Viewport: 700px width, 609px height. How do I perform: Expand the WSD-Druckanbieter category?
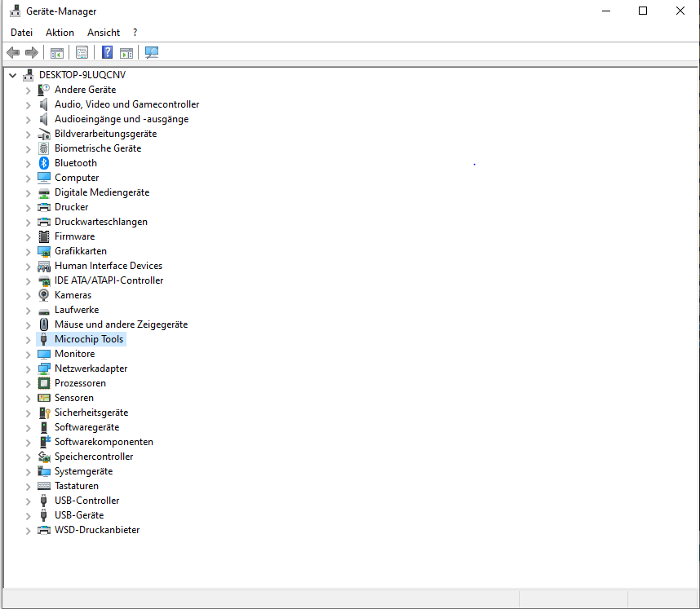click(28, 531)
